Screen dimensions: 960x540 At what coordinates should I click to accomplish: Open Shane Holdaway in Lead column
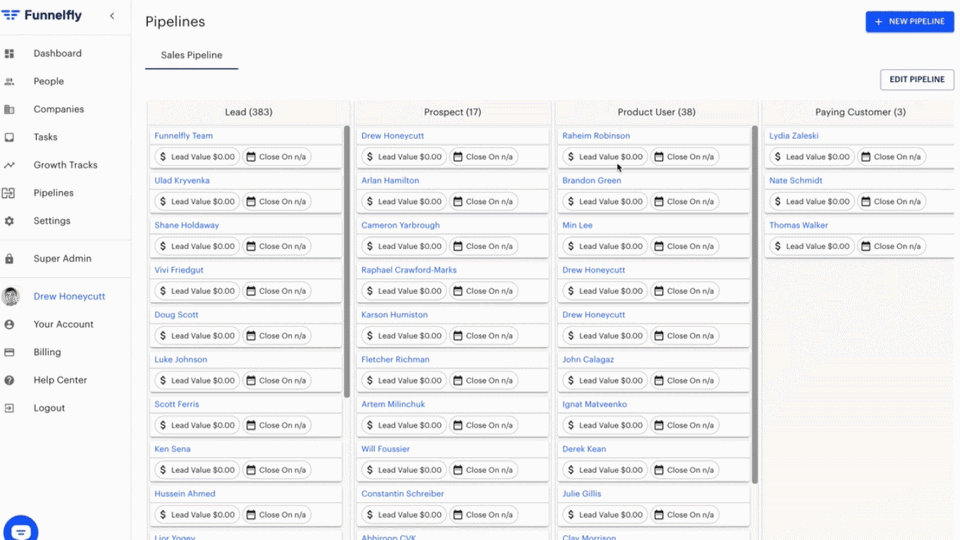187,225
